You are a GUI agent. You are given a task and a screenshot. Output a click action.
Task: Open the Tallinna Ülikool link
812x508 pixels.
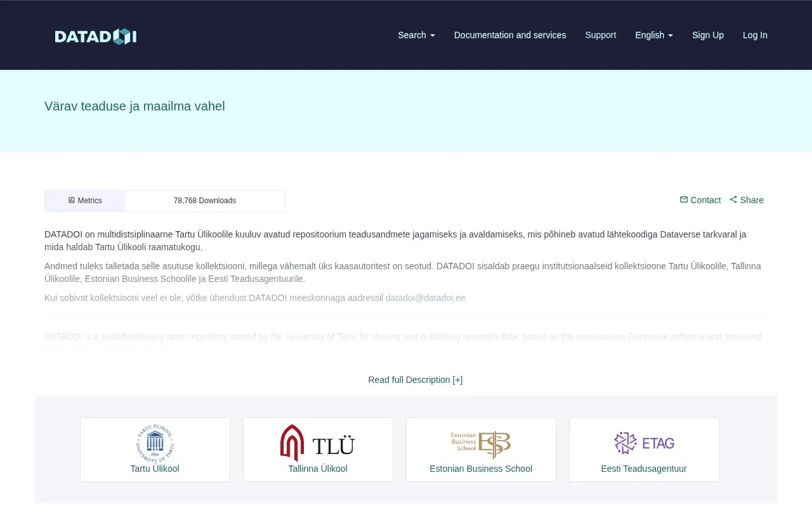click(318, 469)
